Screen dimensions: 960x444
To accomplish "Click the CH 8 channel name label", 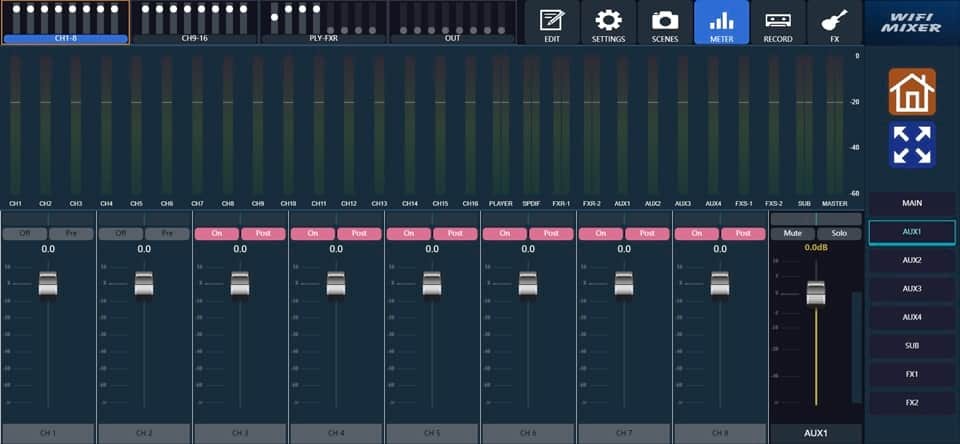I will pyautogui.click(x=720, y=433).
